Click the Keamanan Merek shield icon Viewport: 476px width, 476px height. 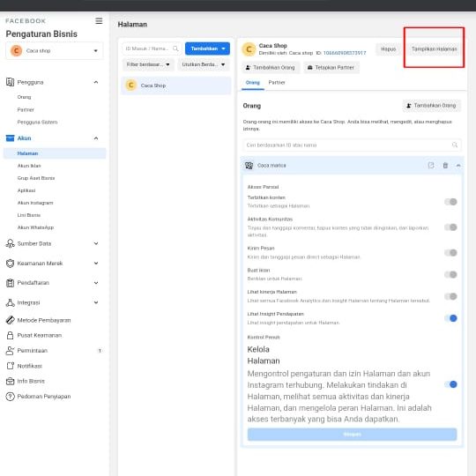(10, 264)
